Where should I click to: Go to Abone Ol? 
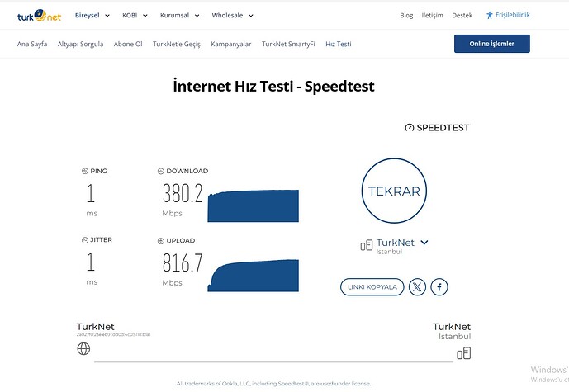tap(128, 44)
